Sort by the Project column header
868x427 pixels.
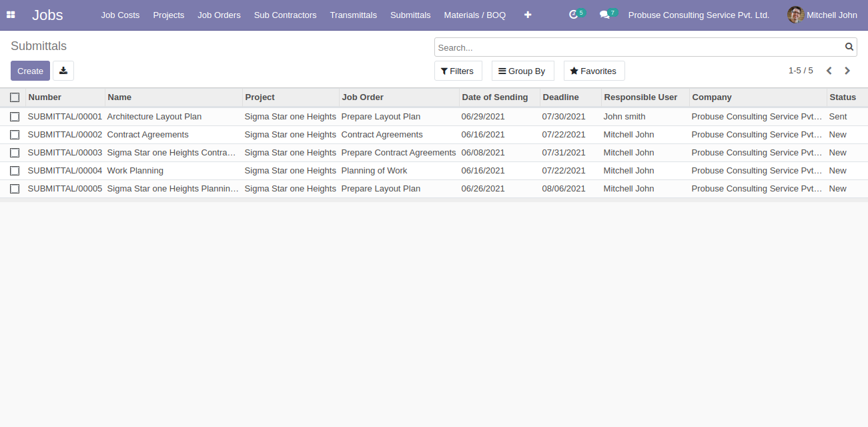coord(291,97)
